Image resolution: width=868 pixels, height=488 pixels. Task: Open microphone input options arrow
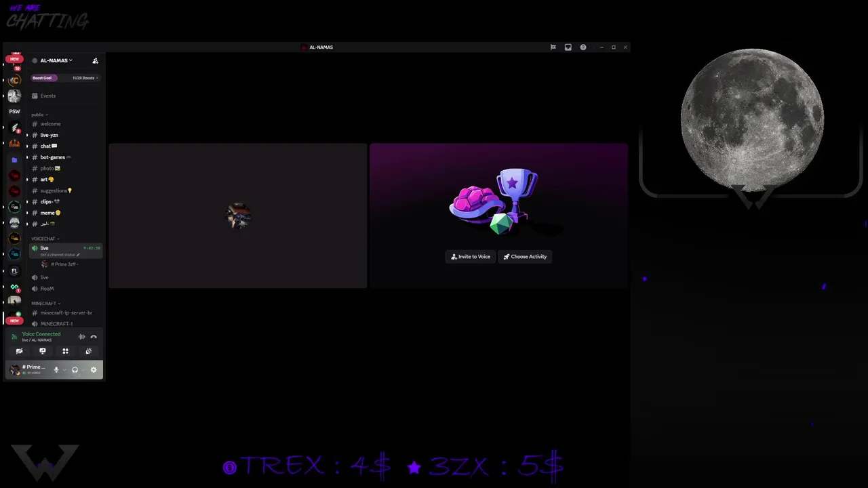[x=64, y=370]
